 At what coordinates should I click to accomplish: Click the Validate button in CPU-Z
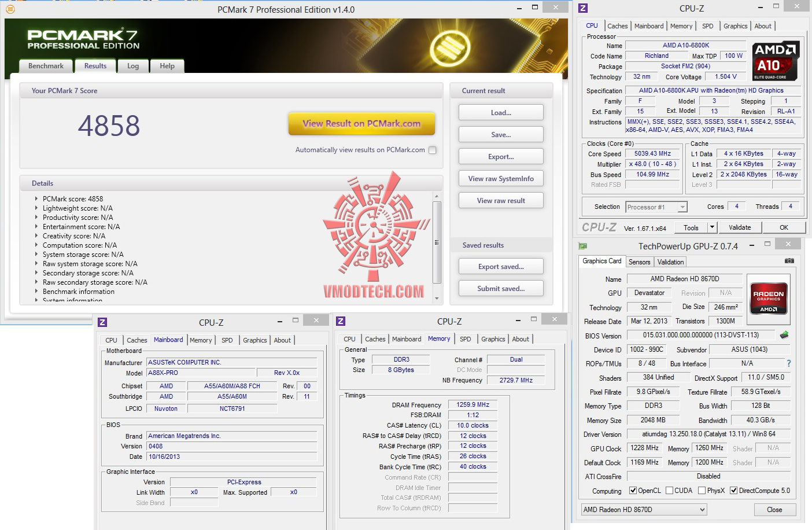740,227
